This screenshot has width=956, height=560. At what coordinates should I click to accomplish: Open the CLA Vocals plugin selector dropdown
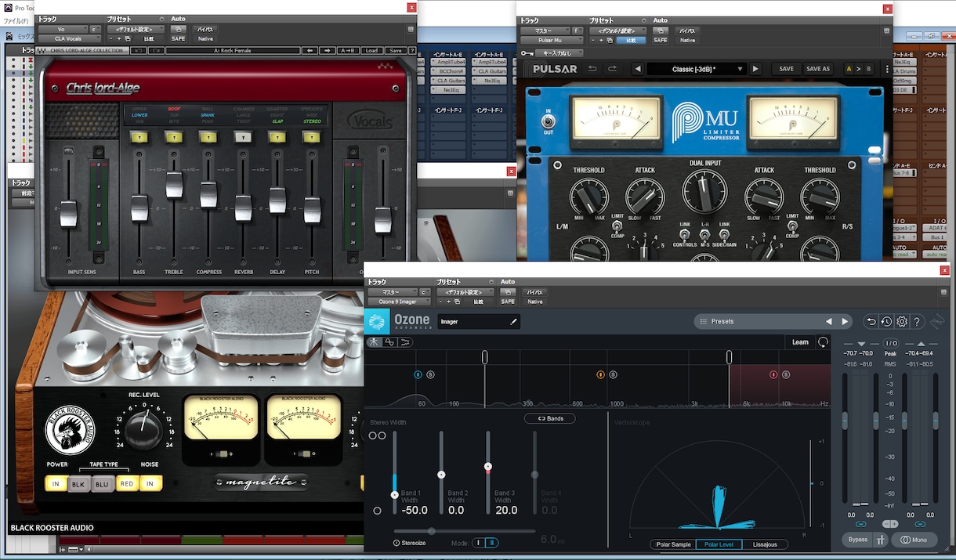[x=71, y=39]
